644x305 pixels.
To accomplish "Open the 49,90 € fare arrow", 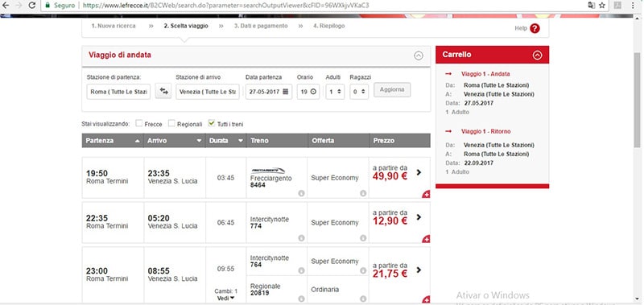I will tap(419, 172).
